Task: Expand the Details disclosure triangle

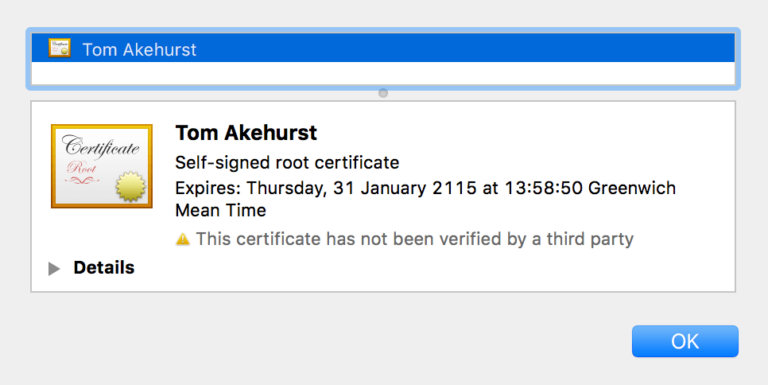Action: [54, 268]
